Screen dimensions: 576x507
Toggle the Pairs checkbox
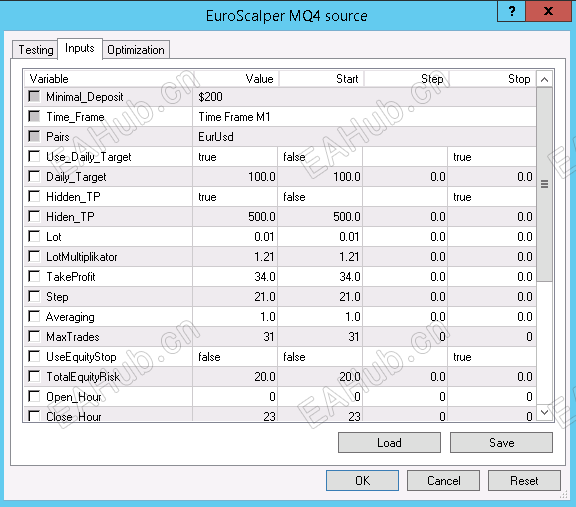coord(34,137)
